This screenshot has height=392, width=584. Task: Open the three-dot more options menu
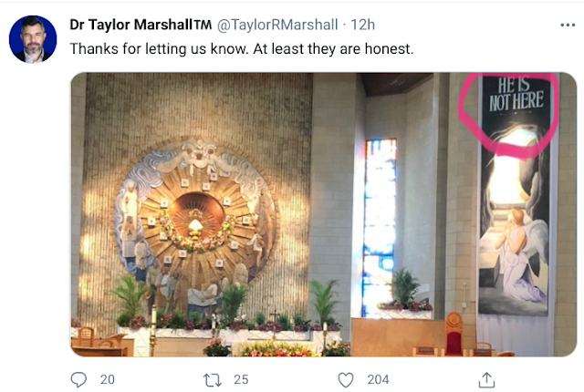click(568, 26)
